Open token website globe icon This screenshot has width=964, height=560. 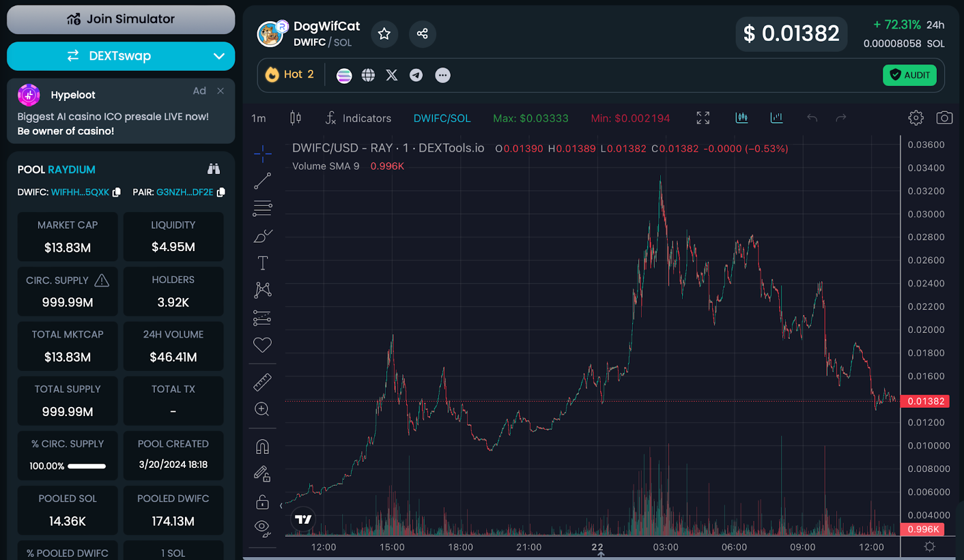tap(368, 75)
